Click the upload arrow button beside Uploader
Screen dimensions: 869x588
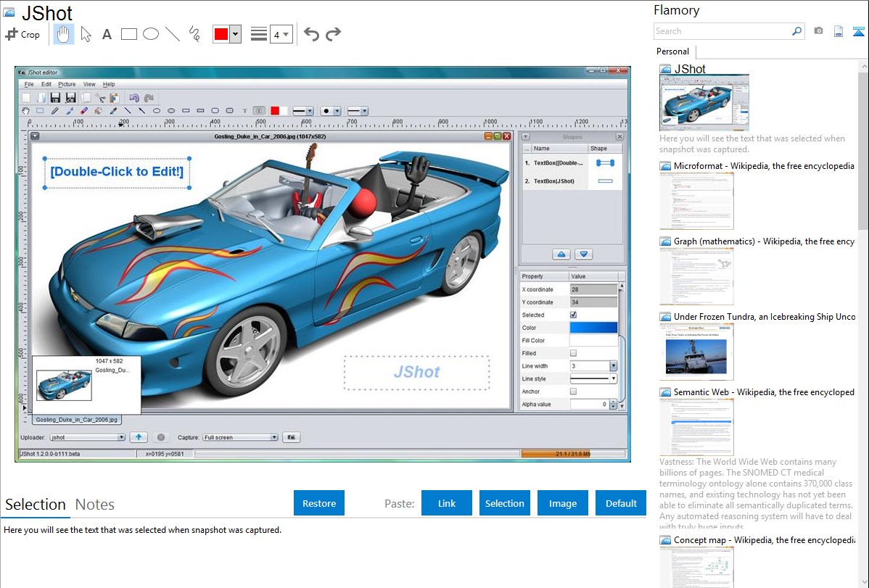139,437
